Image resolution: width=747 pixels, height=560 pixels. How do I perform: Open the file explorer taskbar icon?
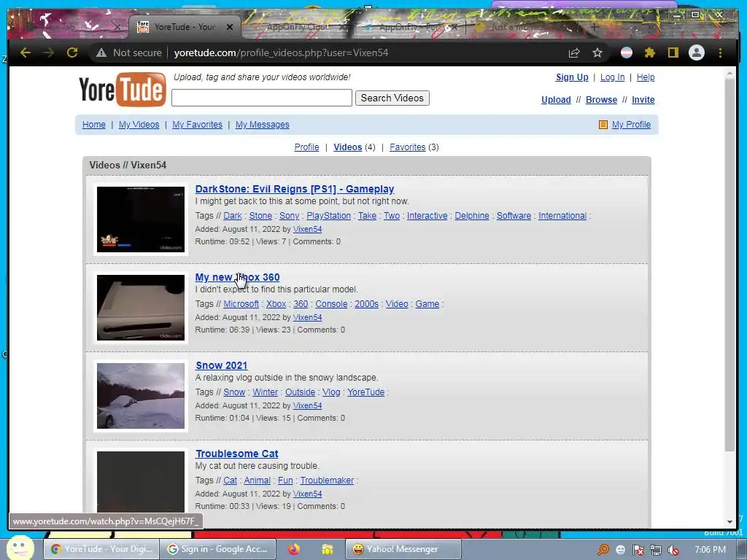[328, 549]
